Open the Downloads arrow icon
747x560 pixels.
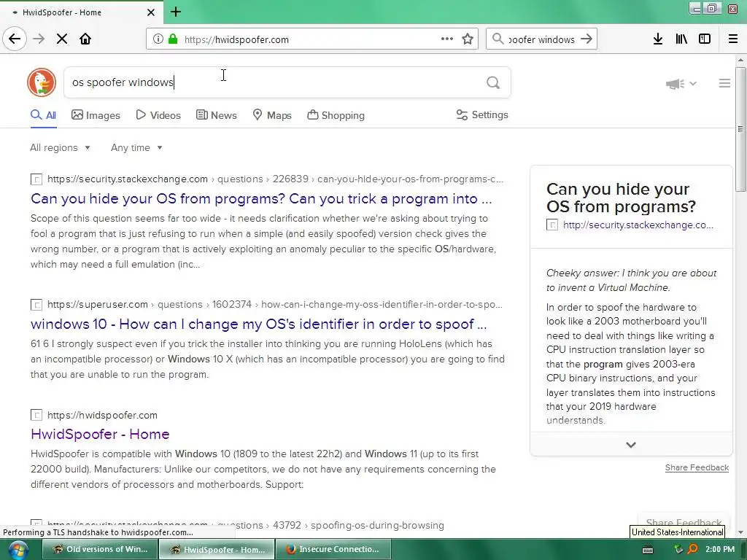click(x=658, y=39)
